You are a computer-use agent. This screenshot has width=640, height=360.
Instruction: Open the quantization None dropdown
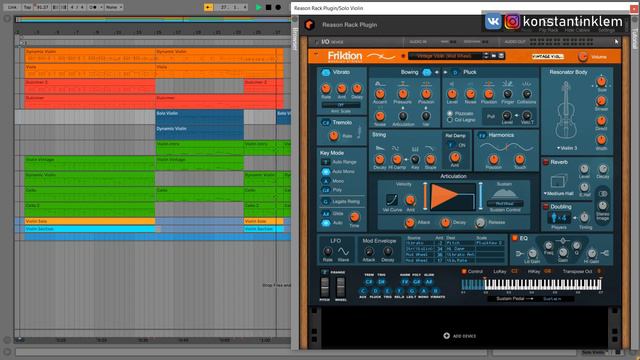coord(114,7)
